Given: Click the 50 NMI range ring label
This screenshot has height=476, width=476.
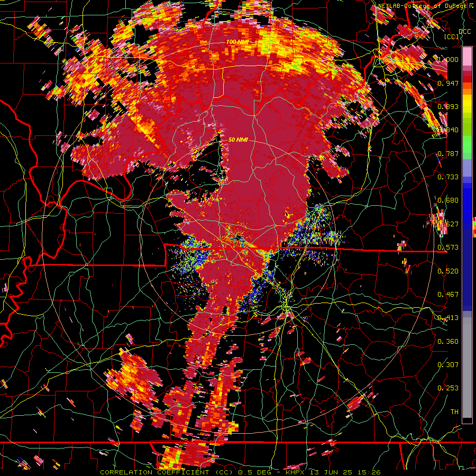Looking at the screenshot, I should tap(238, 140).
